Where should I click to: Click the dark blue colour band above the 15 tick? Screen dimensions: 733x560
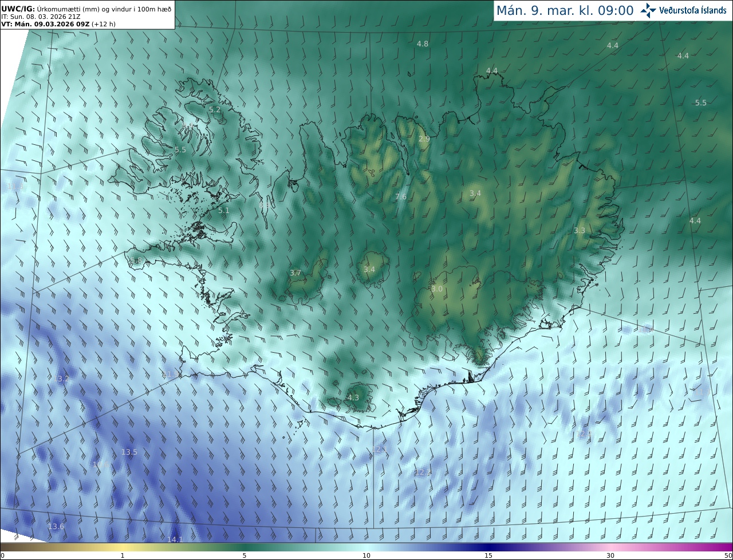(x=488, y=547)
